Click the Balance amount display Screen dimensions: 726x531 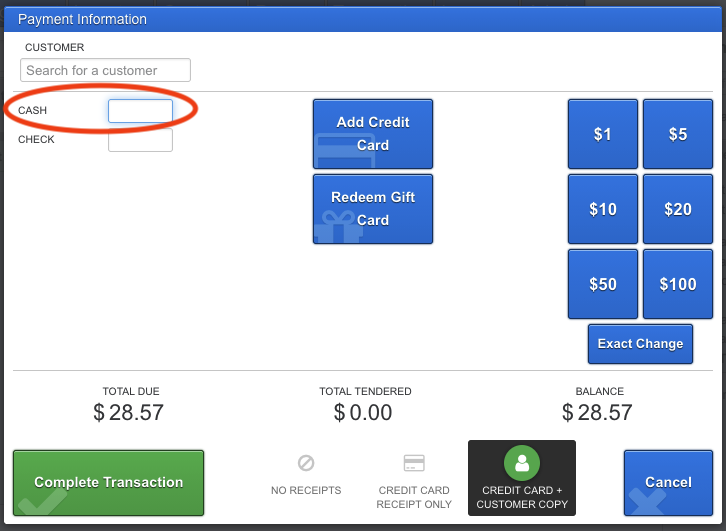point(598,412)
